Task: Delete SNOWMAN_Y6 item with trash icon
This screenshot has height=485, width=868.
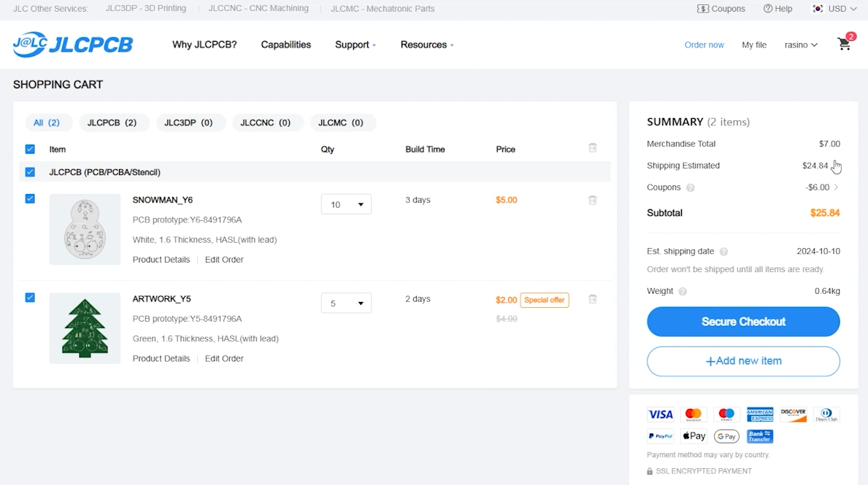Action: 592,200
